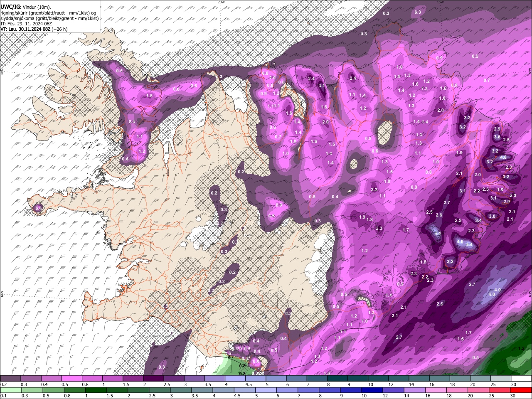Click the 'VT: Lau. 30.11.2024 08Z (+26 h)' line
This screenshot has height=399, width=532.
click(34, 29)
